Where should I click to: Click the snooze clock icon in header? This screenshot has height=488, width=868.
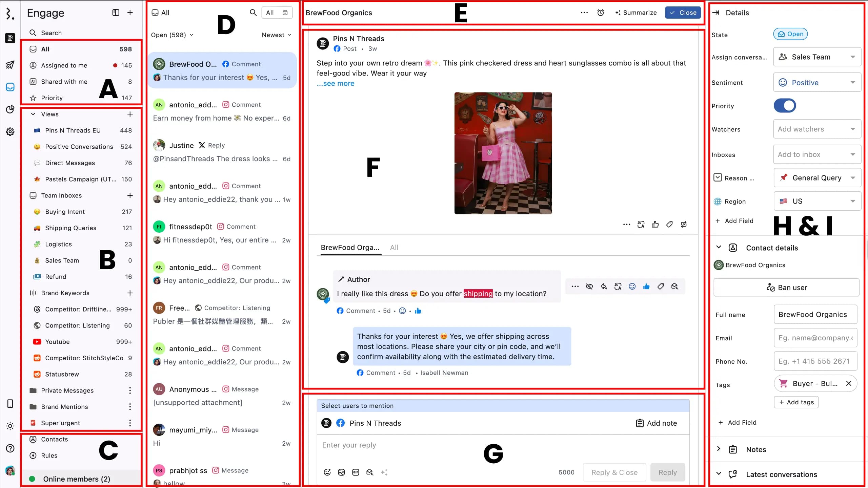[601, 13]
